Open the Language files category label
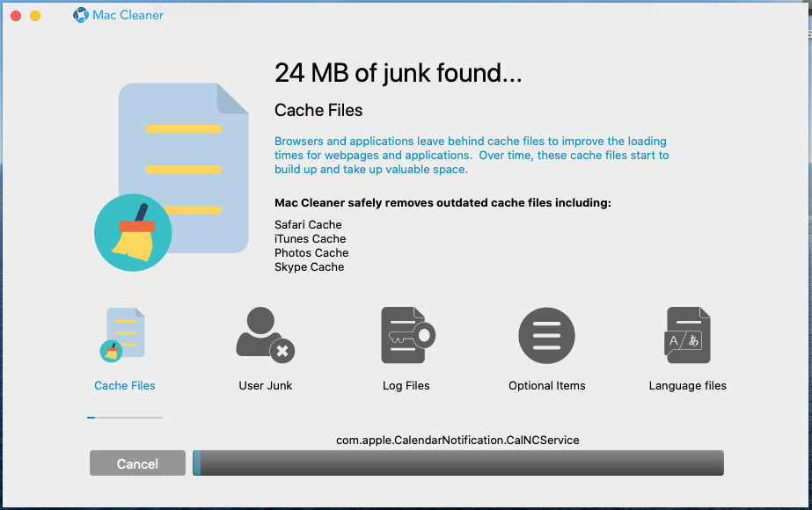This screenshot has width=812, height=510. click(x=688, y=386)
